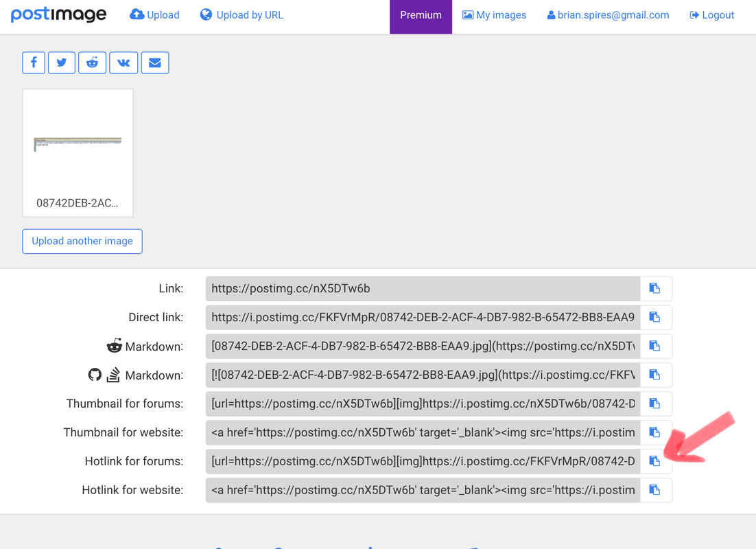Go to the postimage home logo

(58, 14)
